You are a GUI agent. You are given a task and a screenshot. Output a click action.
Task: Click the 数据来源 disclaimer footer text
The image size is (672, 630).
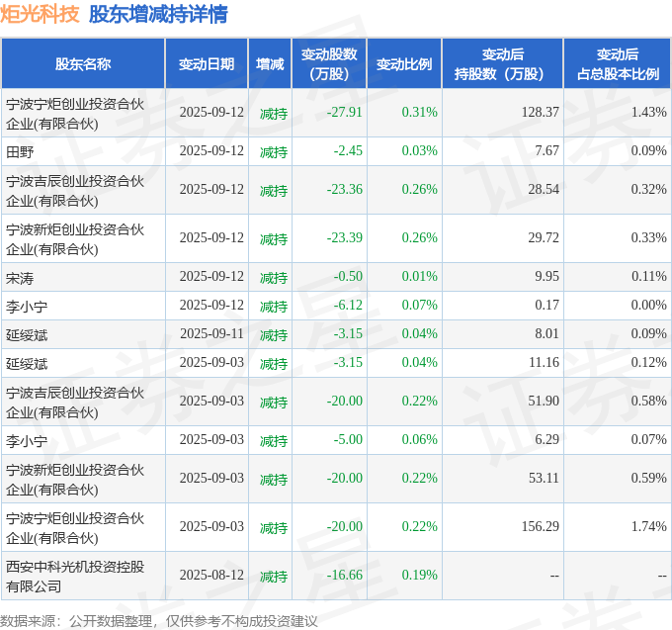[x=158, y=621]
